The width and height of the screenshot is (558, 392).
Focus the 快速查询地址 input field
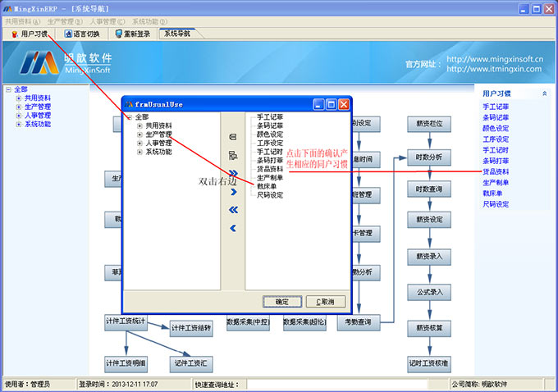pos(337,385)
